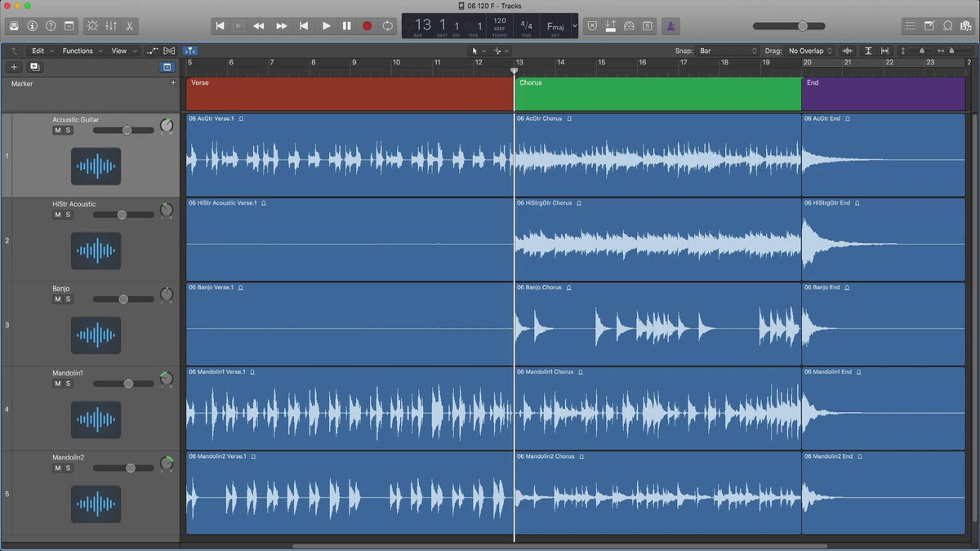The image size is (980, 551).
Task: Expand the LCD display mode arrow
Action: tap(574, 26)
